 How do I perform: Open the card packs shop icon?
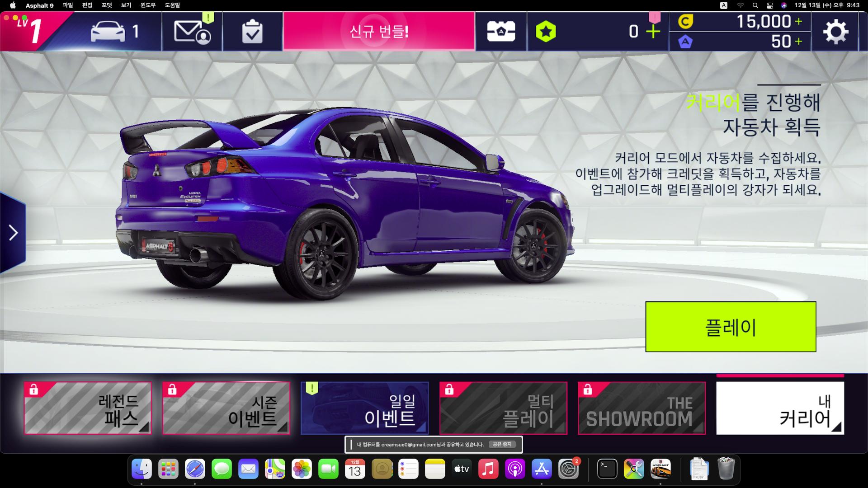click(x=501, y=32)
